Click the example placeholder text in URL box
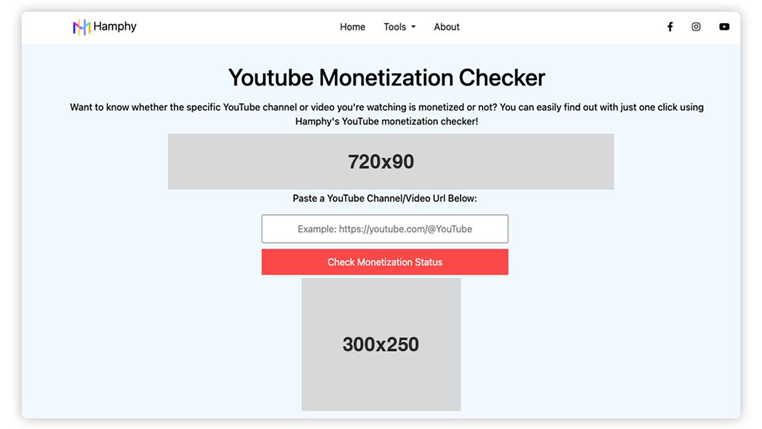Screen dimensions: 762x429 click(385, 229)
